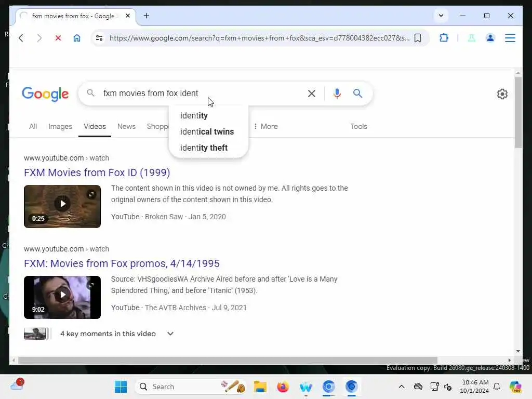Pick the 'identity' suggestion
The width and height of the screenshot is (532, 399).
tap(194, 116)
